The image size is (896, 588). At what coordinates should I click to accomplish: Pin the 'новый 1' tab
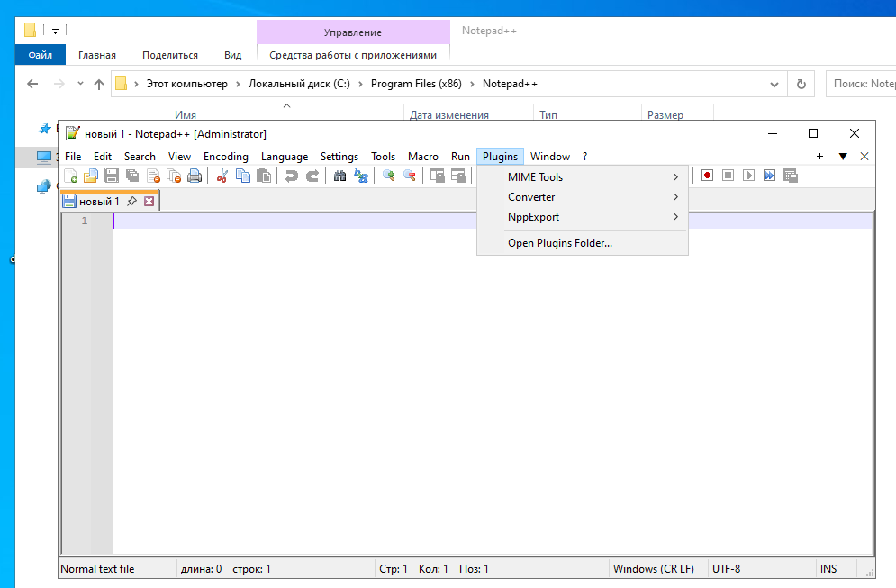pyautogui.click(x=132, y=201)
